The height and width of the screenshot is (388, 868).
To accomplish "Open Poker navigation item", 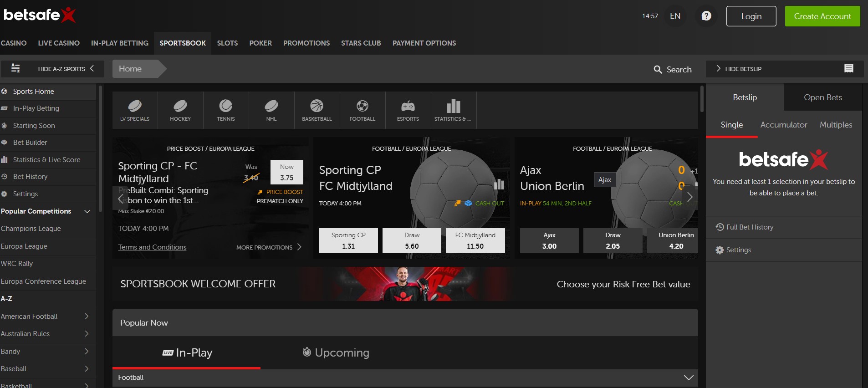I will click(260, 43).
